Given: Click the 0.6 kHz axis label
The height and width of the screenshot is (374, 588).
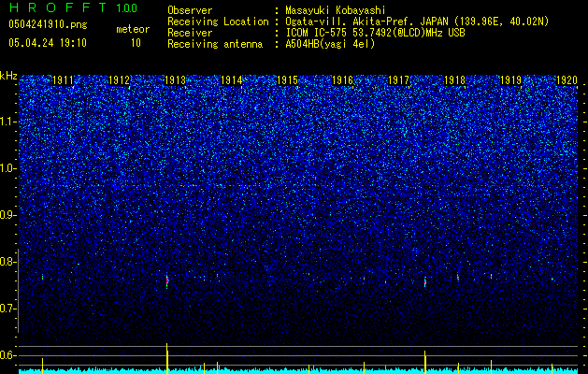Looking at the screenshot, I should click(7, 355).
